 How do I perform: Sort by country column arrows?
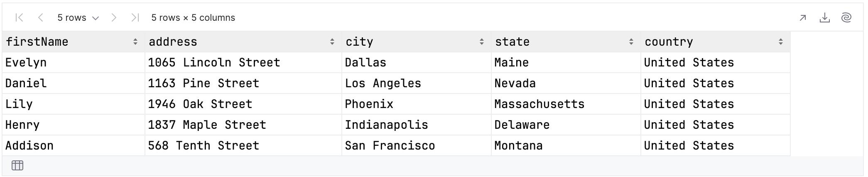coord(781,42)
